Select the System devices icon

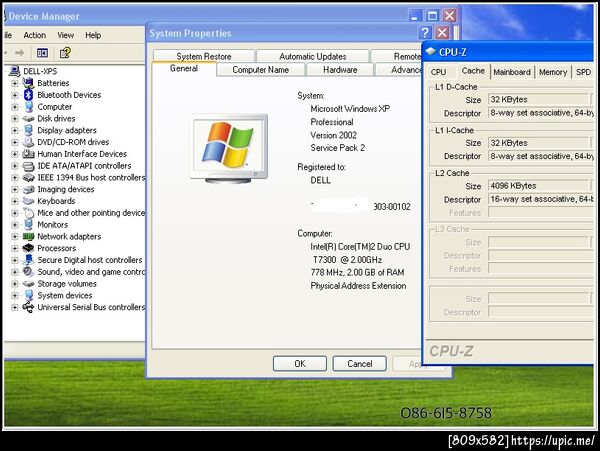tap(28, 295)
